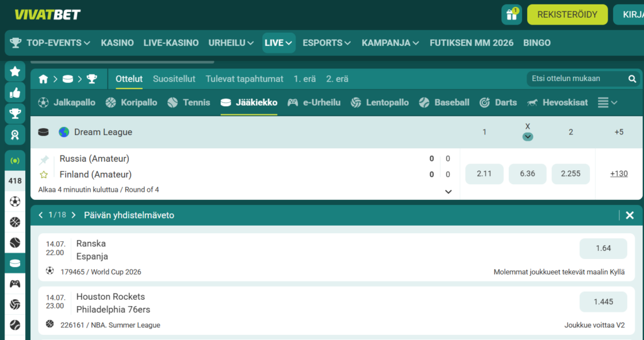This screenshot has width=644, height=340.
Task: Open the award ribbon sidebar icon
Action: pos(15,134)
